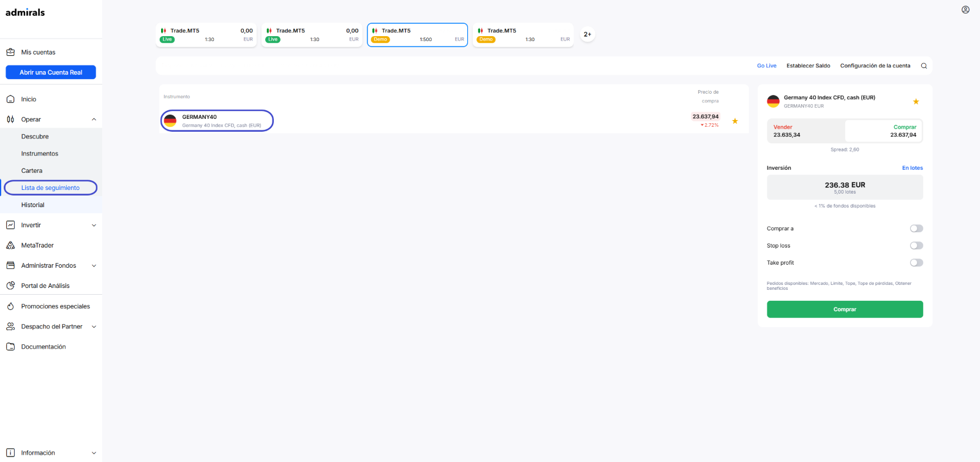Click the Spread: 2,60 text

click(845, 150)
